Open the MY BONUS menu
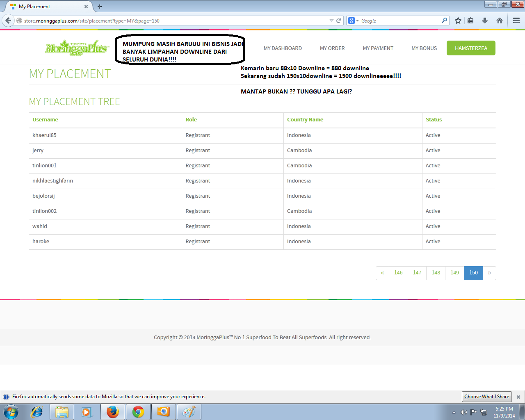Viewport: 525px width, 420px height. coord(424,48)
